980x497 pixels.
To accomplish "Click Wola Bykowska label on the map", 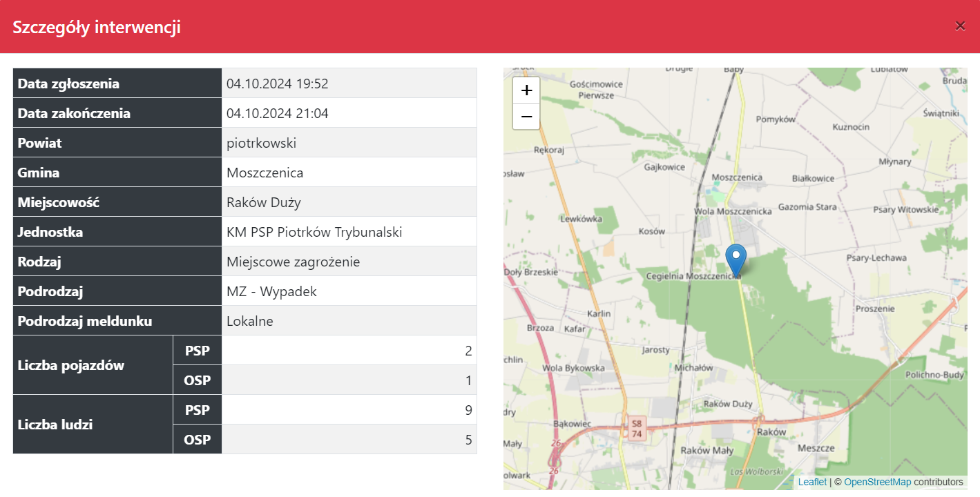I will (x=573, y=368).
